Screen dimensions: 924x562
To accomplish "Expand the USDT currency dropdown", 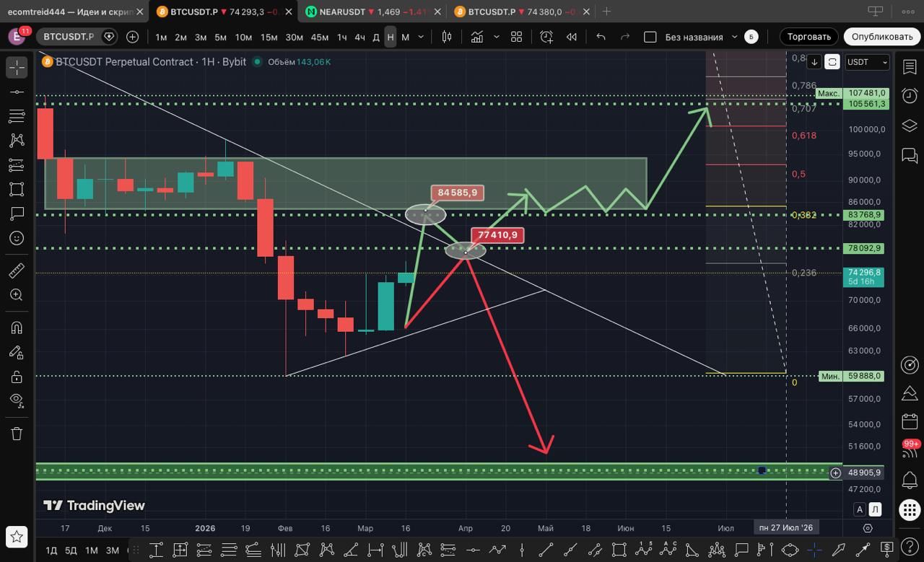I will click(867, 62).
